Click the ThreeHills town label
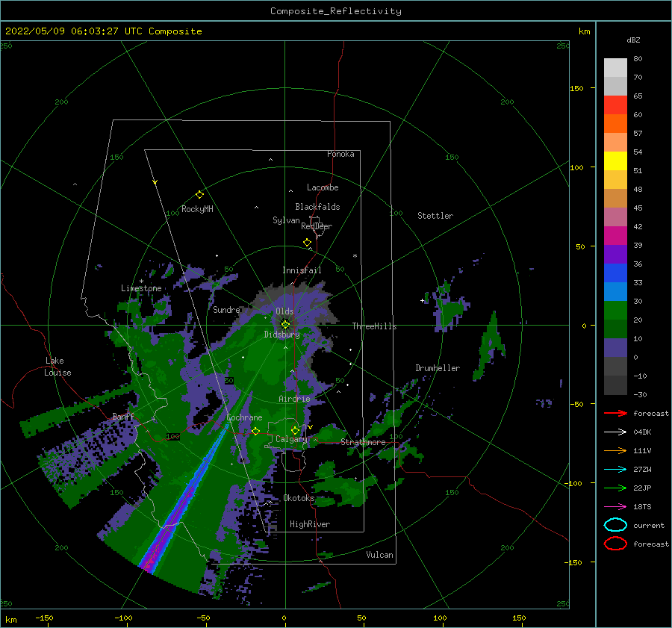Image resolution: width=672 pixels, height=628 pixels. click(x=375, y=326)
